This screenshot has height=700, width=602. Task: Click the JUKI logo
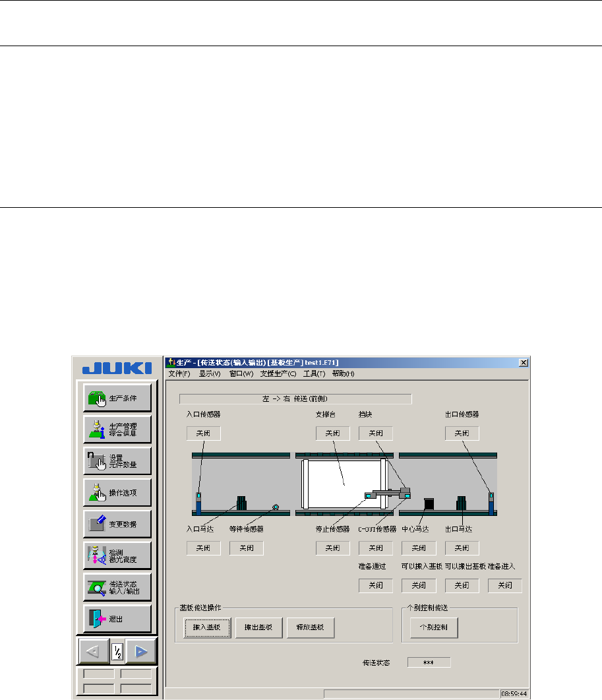[x=117, y=368]
